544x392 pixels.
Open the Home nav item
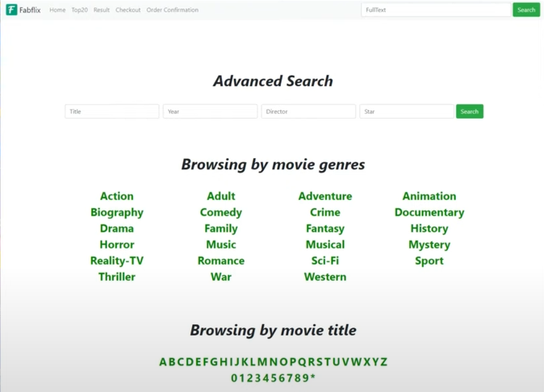tap(57, 10)
